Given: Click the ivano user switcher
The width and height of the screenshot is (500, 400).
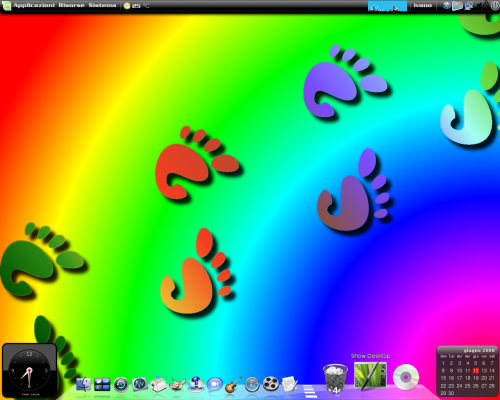Looking at the screenshot, I should (422, 5).
